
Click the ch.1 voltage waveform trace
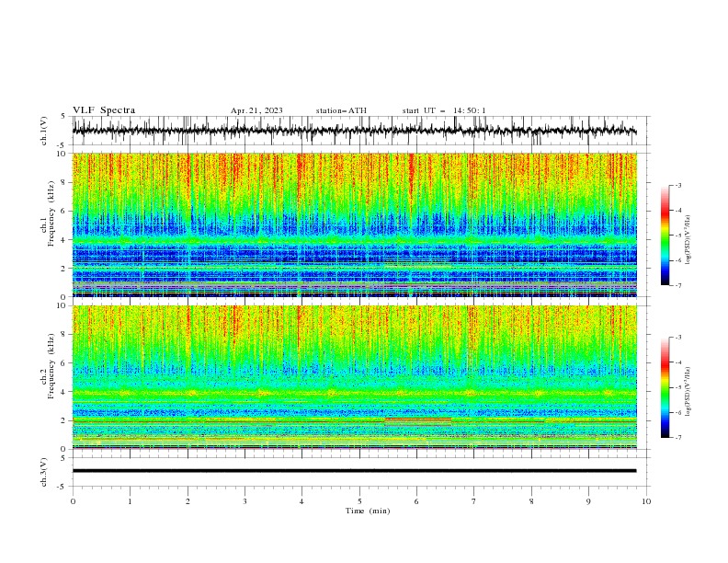(354, 131)
